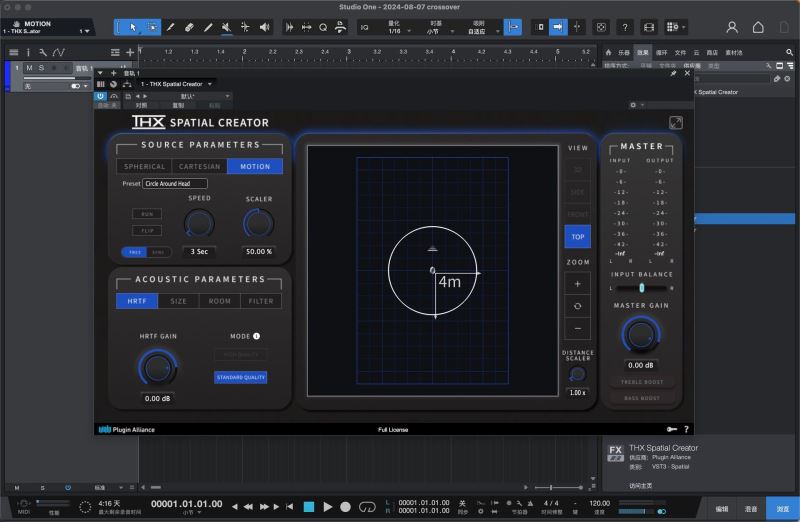Choose the Eraser tool
This screenshot has height=522, width=800.
coord(189,27)
